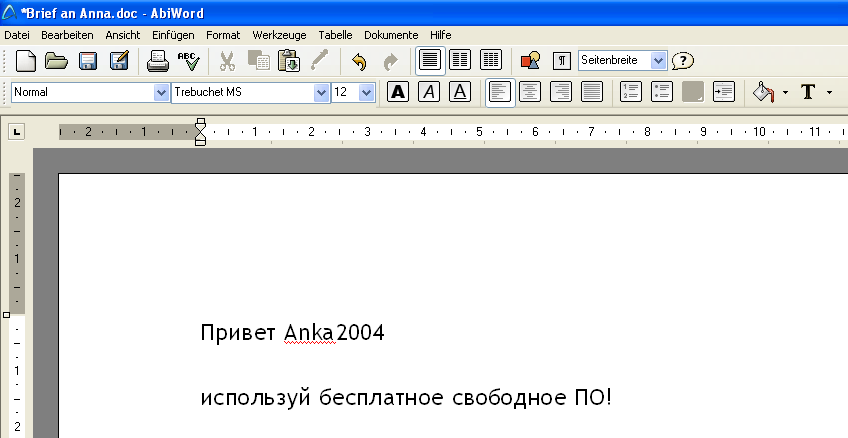Open the Werkzeuge menu

tap(279, 35)
